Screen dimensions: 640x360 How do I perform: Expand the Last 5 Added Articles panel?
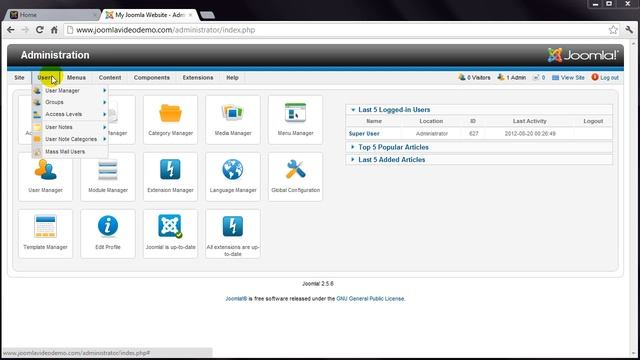(x=353, y=160)
